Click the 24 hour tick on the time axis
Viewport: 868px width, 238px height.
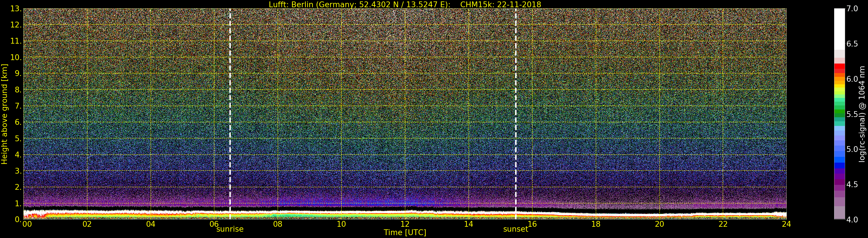(786, 224)
